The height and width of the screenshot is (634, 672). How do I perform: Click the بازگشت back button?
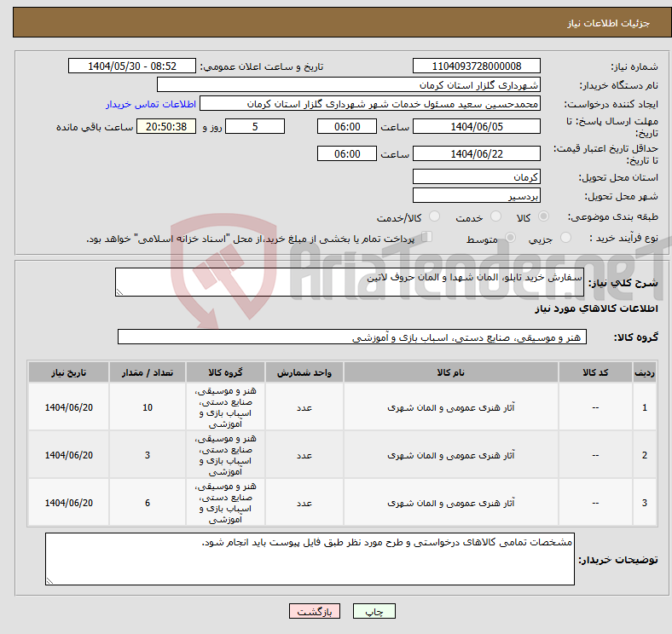(x=315, y=611)
